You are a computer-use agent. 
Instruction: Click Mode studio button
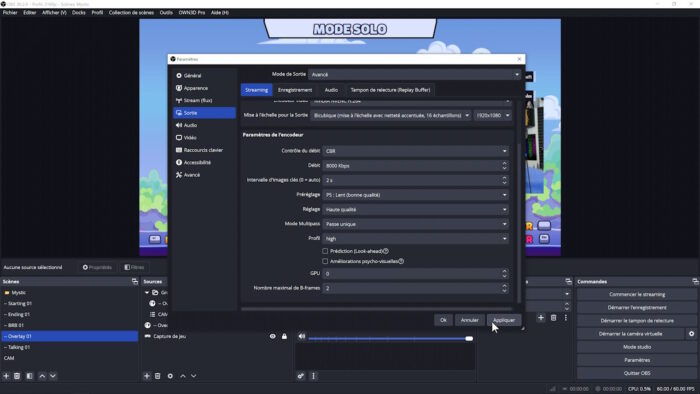pyautogui.click(x=637, y=347)
